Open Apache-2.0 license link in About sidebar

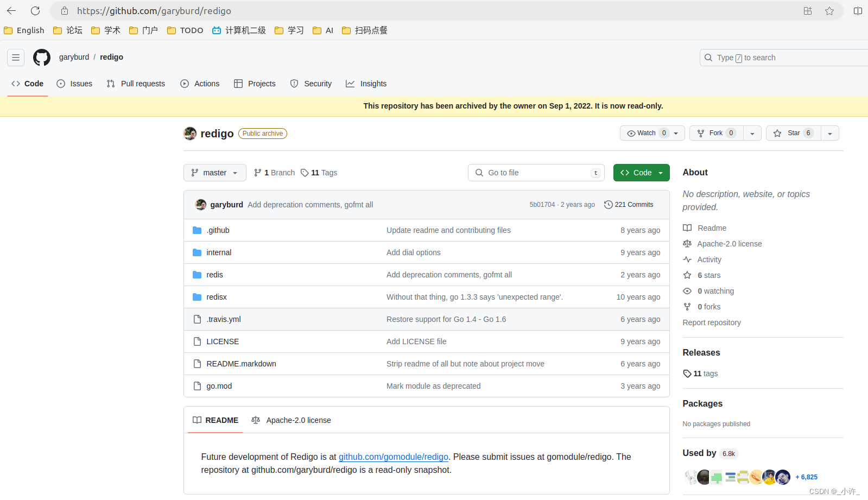[x=723, y=244]
